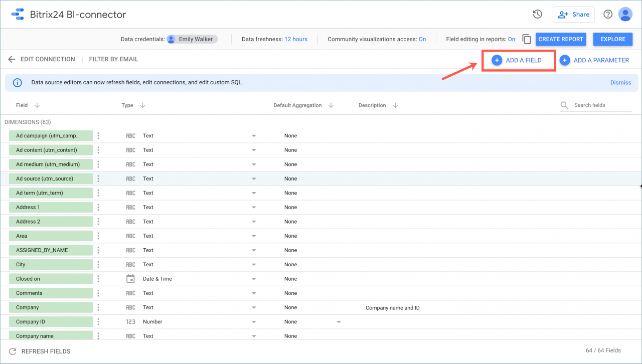Image resolution: width=642 pixels, height=364 pixels.
Task: Open the Type dropdown for Ad campaign
Action: coord(254,135)
